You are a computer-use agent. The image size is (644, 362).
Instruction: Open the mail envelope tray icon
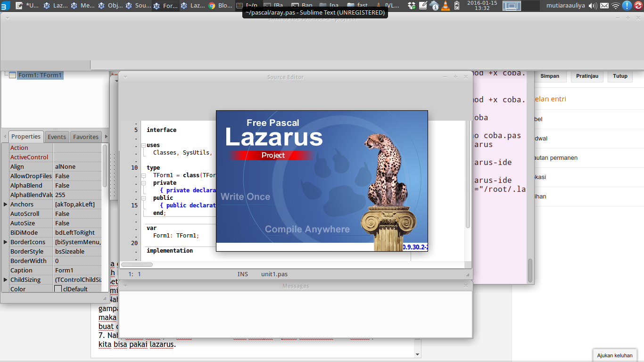coord(604,6)
